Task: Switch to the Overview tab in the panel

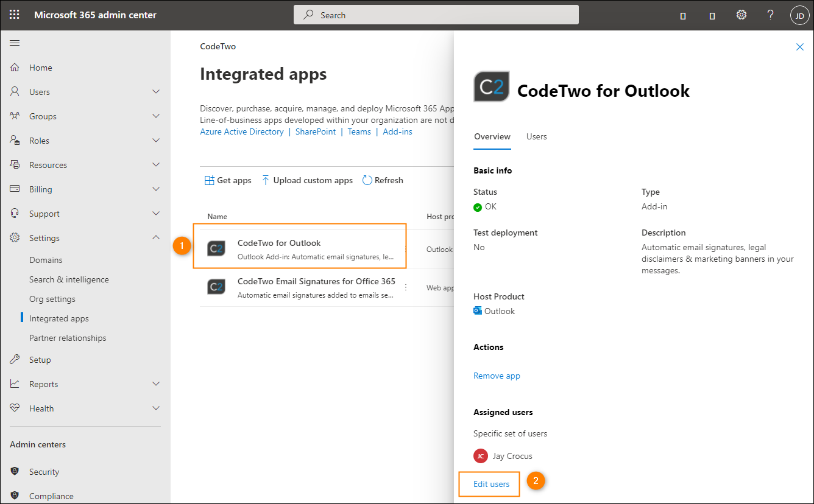Action: (492, 136)
